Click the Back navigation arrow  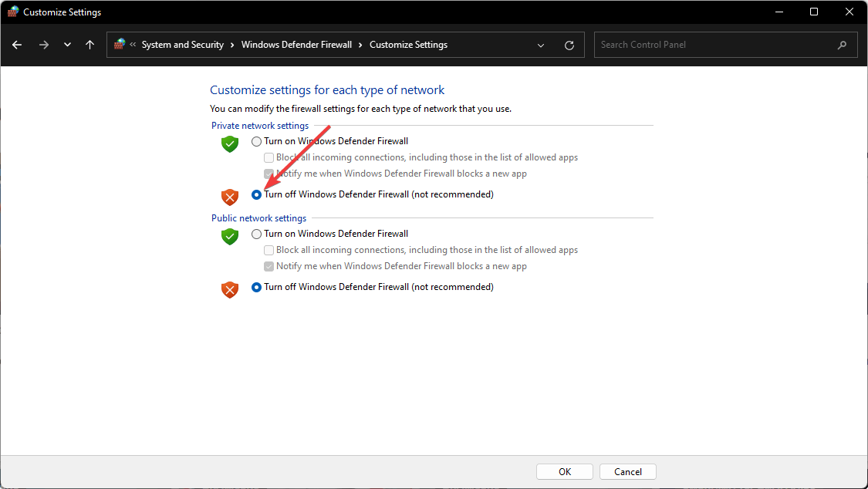pos(17,44)
